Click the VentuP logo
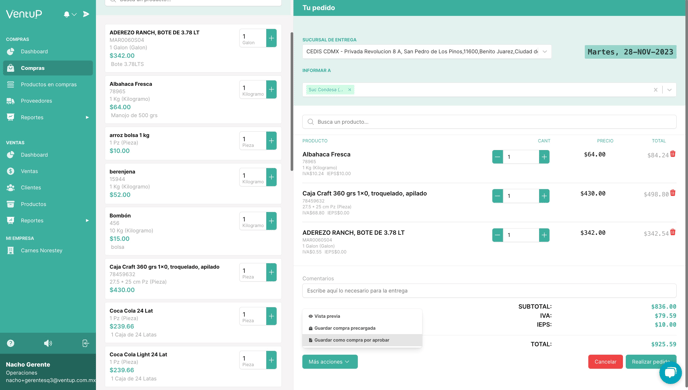Image resolution: width=688 pixels, height=390 pixels. 24,14
